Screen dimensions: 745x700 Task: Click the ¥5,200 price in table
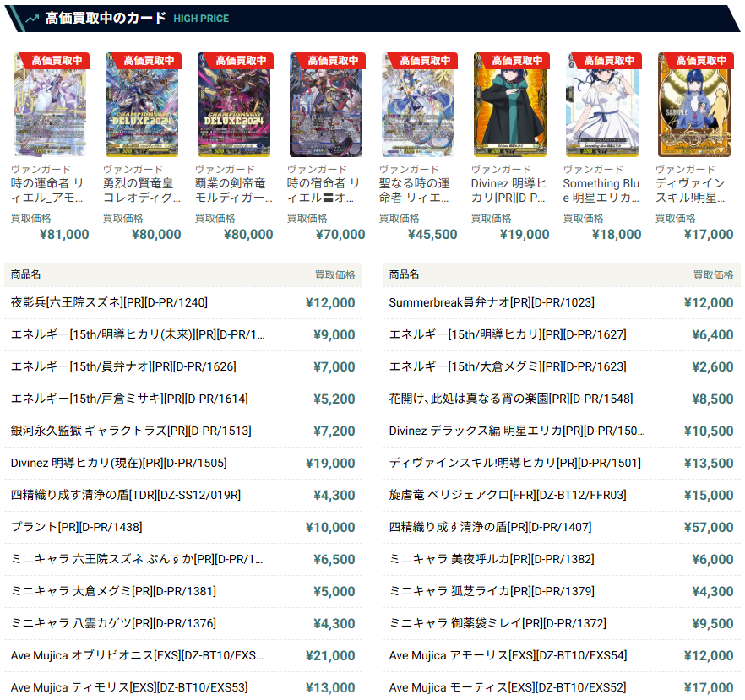pyautogui.click(x=334, y=399)
